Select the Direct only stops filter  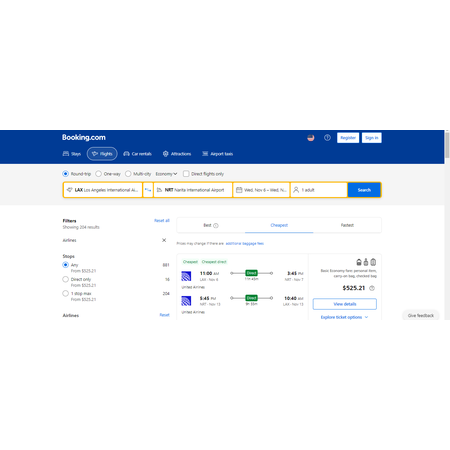click(65, 279)
